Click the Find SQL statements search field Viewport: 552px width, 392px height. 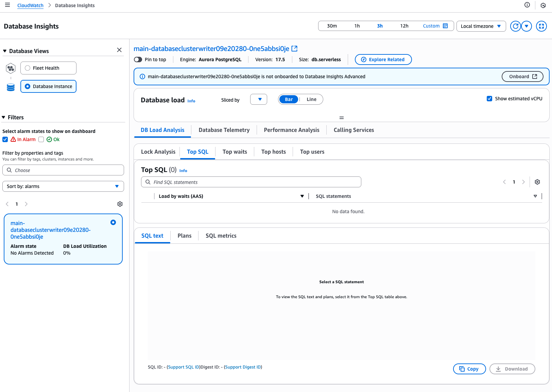[x=251, y=182]
